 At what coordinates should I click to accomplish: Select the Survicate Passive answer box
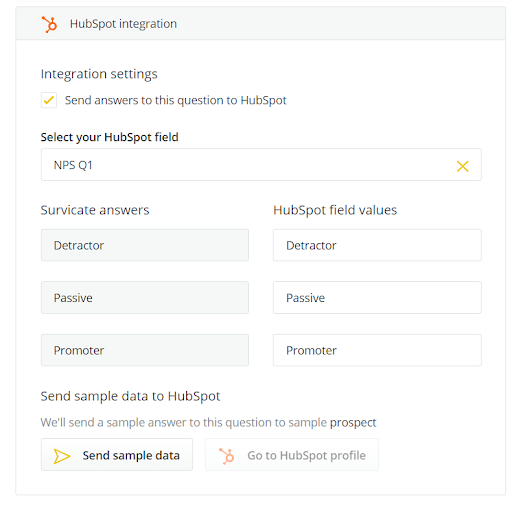(x=145, y=298)
